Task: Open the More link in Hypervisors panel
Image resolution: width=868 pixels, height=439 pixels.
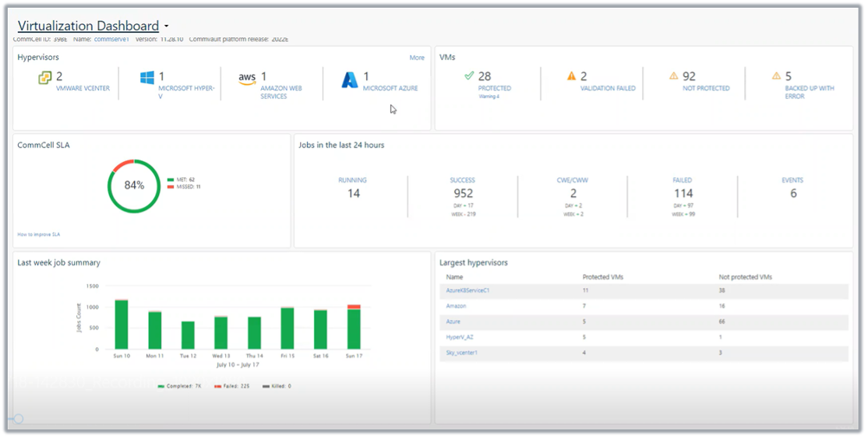Action: [x=417, y=58]
